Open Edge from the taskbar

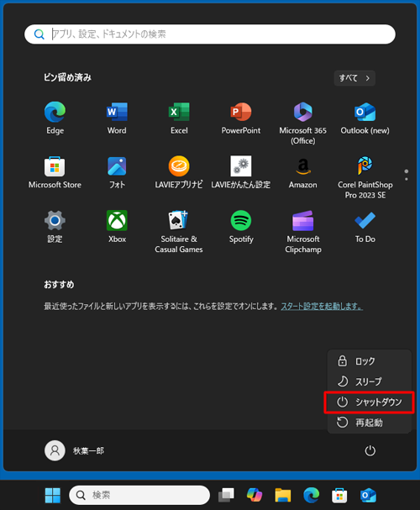tap(311, 496)
